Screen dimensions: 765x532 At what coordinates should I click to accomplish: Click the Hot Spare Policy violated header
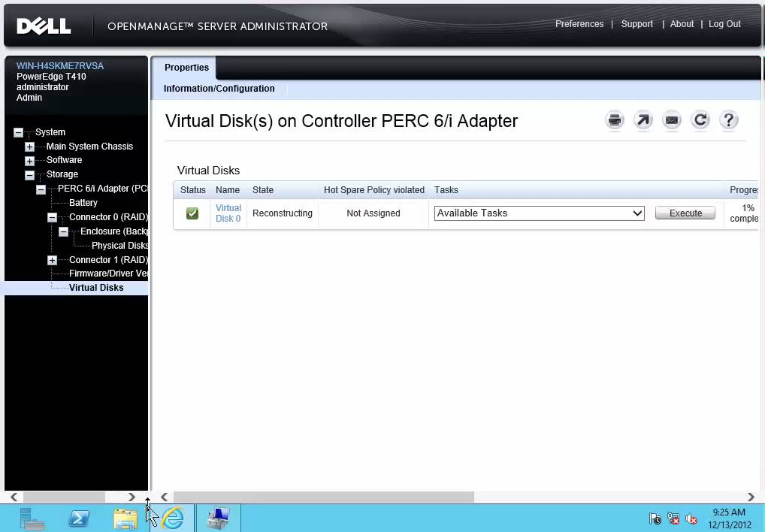373,190
